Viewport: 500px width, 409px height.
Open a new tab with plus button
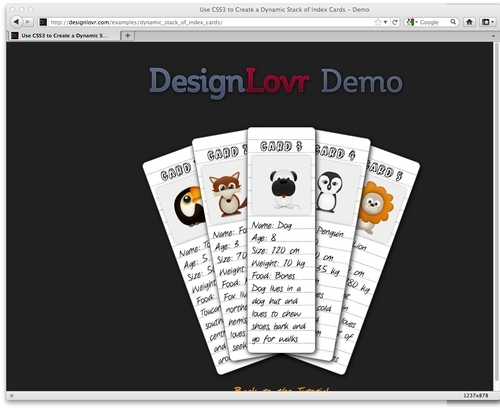click(x=127, y=35)
